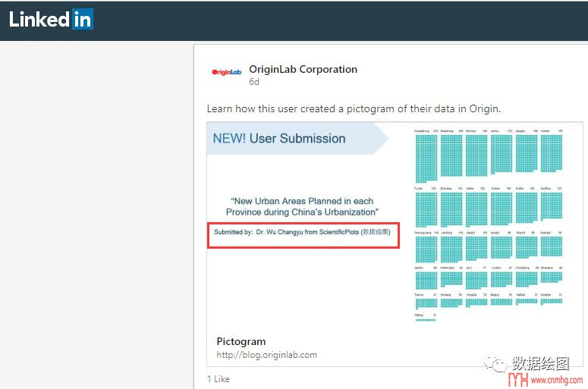Click the New Urban Areas title text
This screenshot has width=588, height=389.
pyautogui.click(x=302, y=206)
